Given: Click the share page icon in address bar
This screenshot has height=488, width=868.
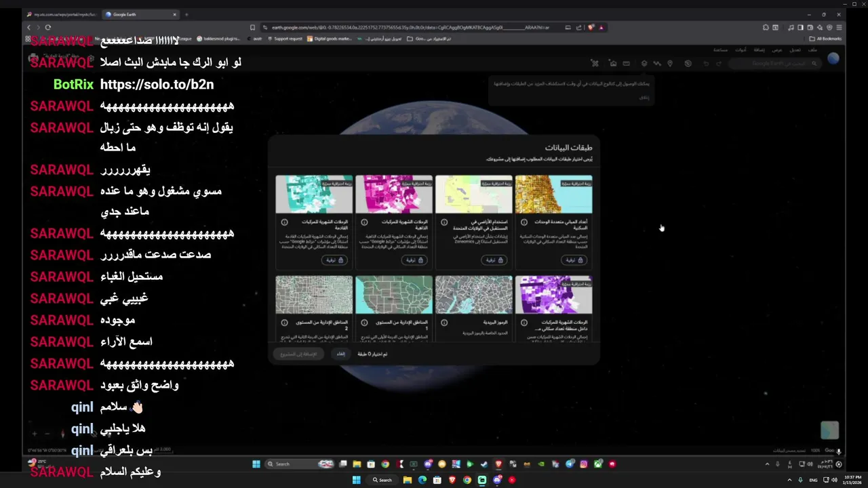Looking at the screenshot, I should 578,28.
